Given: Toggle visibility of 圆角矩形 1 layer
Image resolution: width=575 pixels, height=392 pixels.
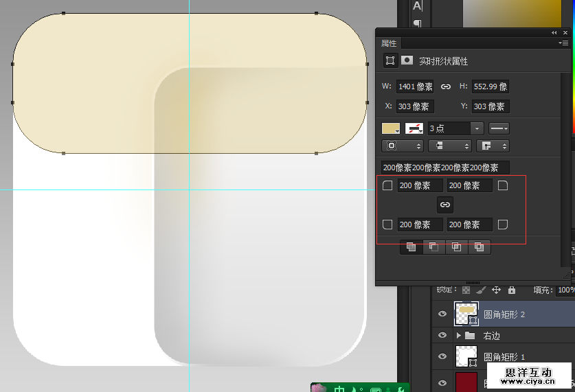Looking at the screenshot, I should [443, 356].
